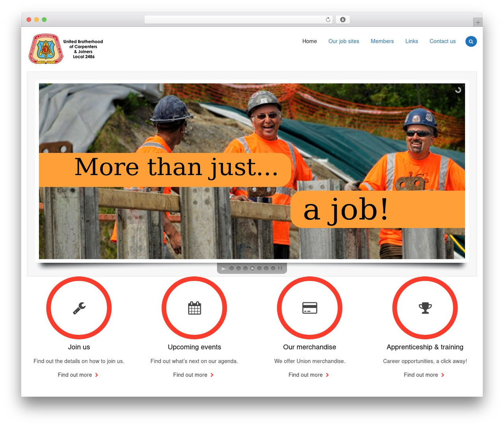Click 'Career opportunities, a click away!' text
The width and height of the screenshot is (504, 427).
click(425, 361)
